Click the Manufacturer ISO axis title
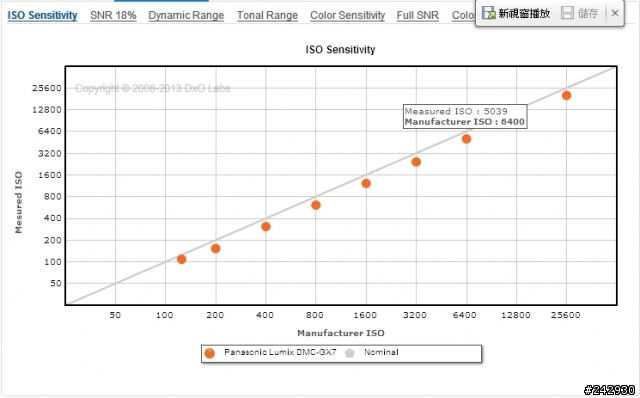640x398 pixels. click(x=341, y=333)
